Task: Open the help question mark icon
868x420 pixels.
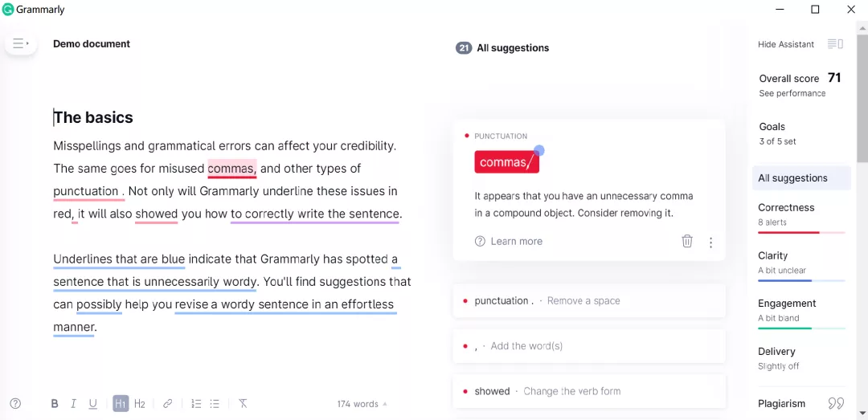Action: pos(15,404)
